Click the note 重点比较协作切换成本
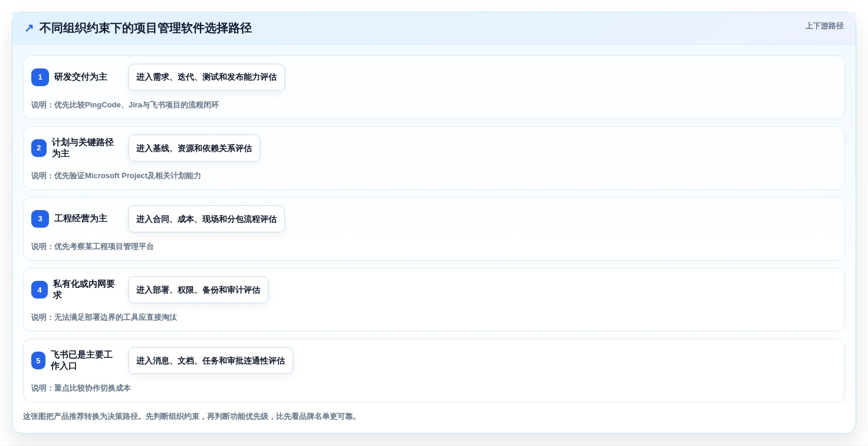Image resolution: width=868 pixels, height=446 pixels. point(81,388)
